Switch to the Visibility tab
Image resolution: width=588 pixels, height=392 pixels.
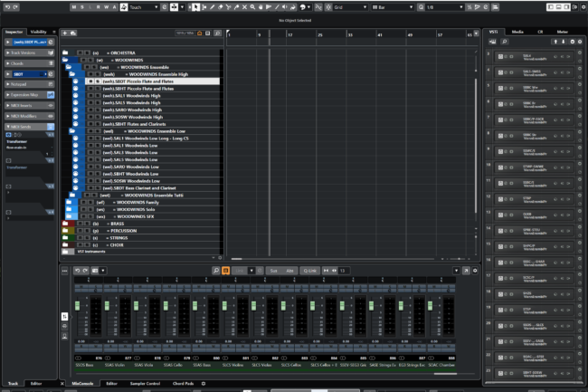38,32
